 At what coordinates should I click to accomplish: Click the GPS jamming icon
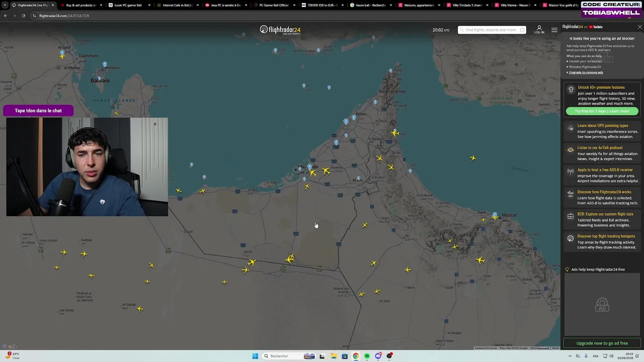pyautogui.click(x=571, y=128)
